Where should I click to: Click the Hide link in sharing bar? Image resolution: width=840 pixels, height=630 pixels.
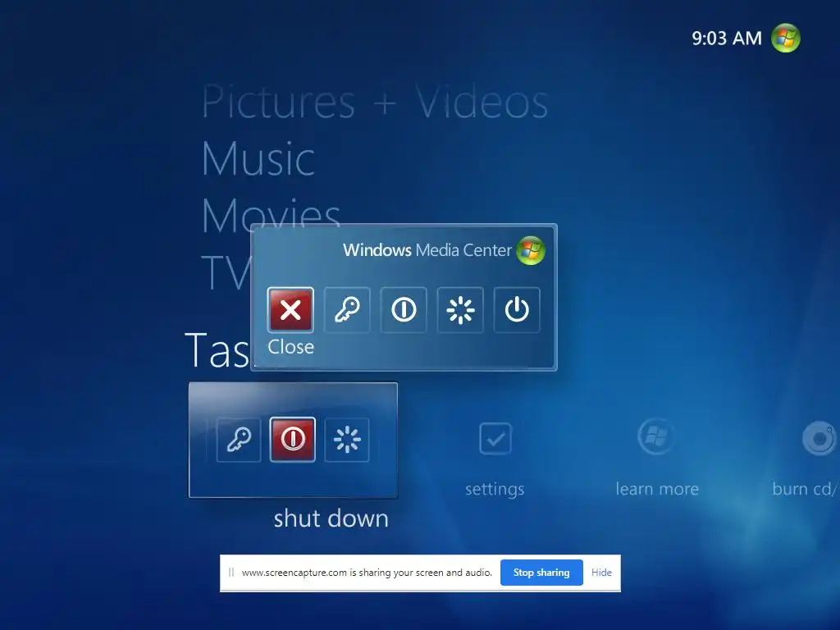[601, 573]
